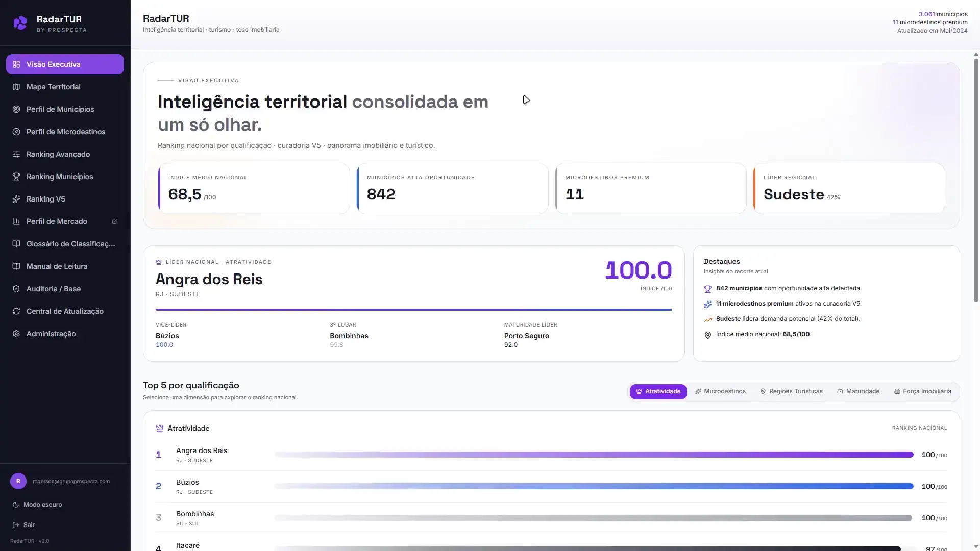Image resolution: width=980 pixels, height=551 pixels.
Task: Click the external link icon beside Perfil de Mercado
Action: pyautogui.click(x=115, y=221)
